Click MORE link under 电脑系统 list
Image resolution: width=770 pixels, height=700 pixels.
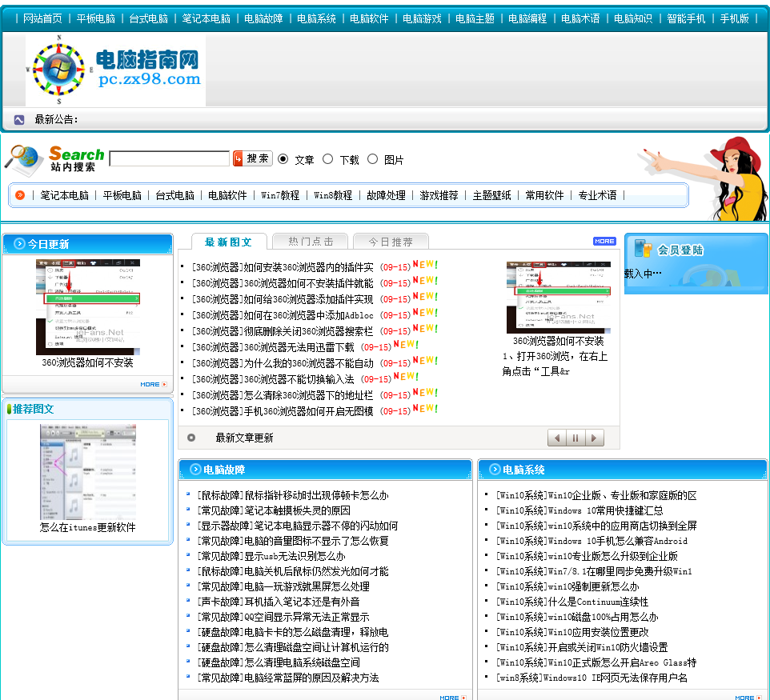click(748, 697)
